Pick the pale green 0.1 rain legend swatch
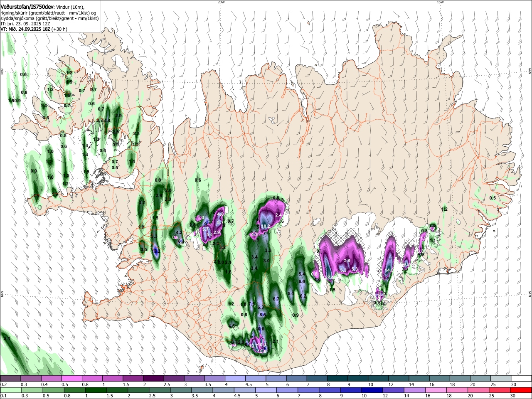This screenshot has width=532, height=399. pos(10,390)
